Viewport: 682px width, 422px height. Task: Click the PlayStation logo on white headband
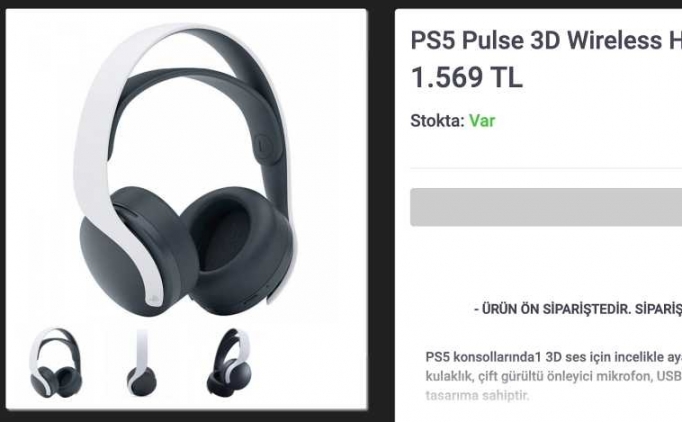(154, 299)
